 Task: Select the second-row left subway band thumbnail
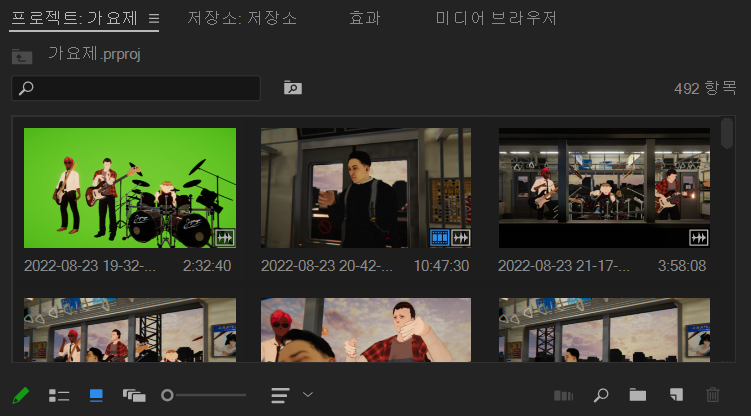(x=130, y=330)
